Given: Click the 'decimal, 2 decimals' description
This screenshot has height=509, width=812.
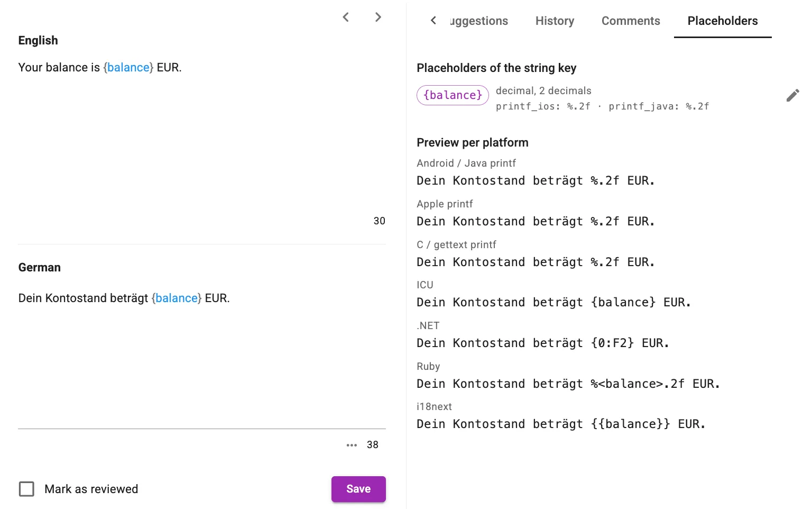Looking at the screenshot, I should coord(543,90).
